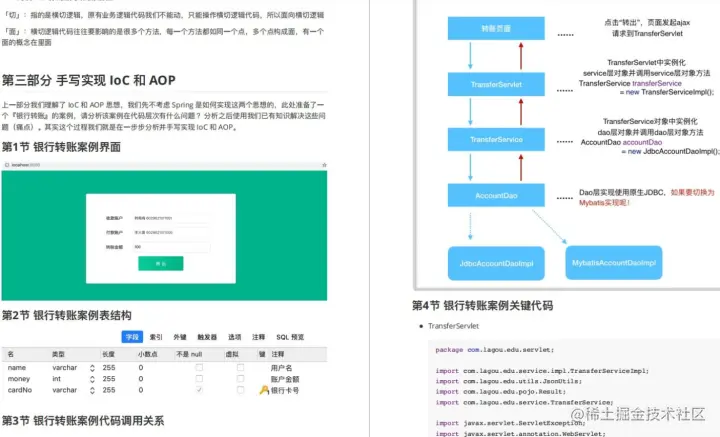Click the import TransferServiceImpl code line
Viewport: 720px width, 437px height.
click(542, 371)
